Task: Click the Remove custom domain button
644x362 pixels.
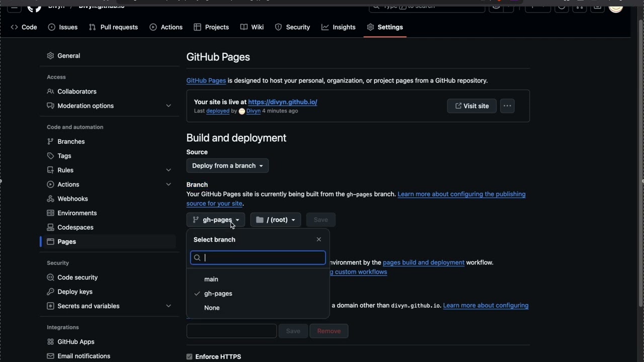Action: (x=329, y=331)
